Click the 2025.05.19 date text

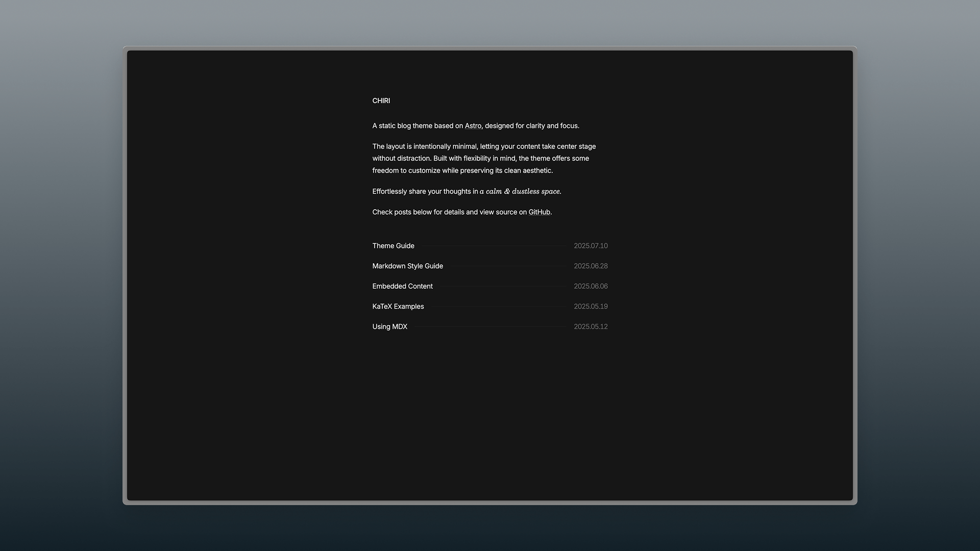pyautogui.click(x=591, y=307)
